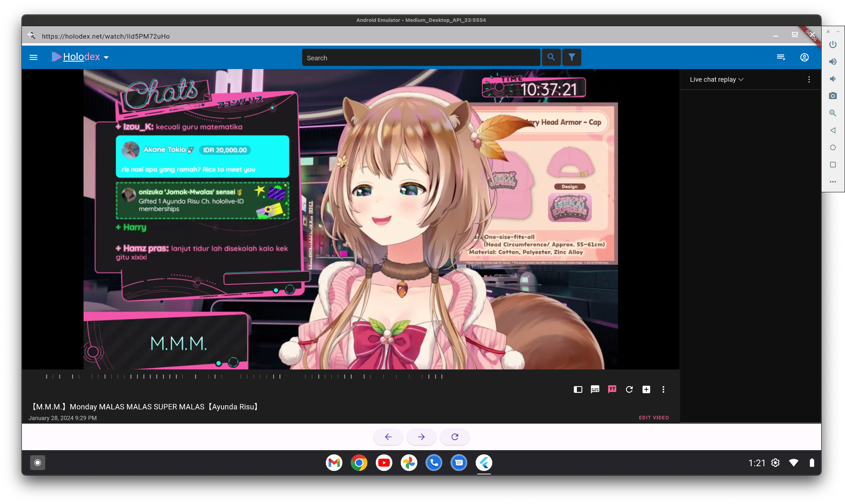This screenshot has height=504, width=845.
Task: Open live chat three-dot options menu
Action: [809, 80]
